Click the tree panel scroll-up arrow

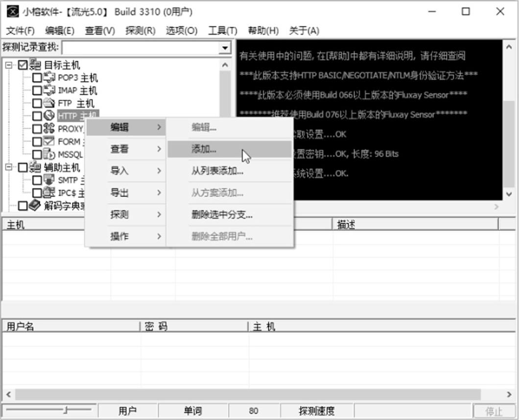click(225, 65)
